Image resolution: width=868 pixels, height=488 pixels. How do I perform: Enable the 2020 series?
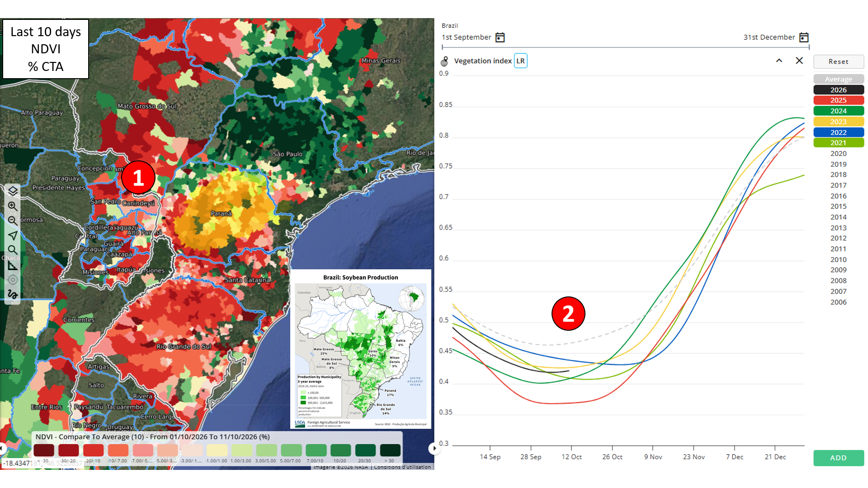point(839,154)
